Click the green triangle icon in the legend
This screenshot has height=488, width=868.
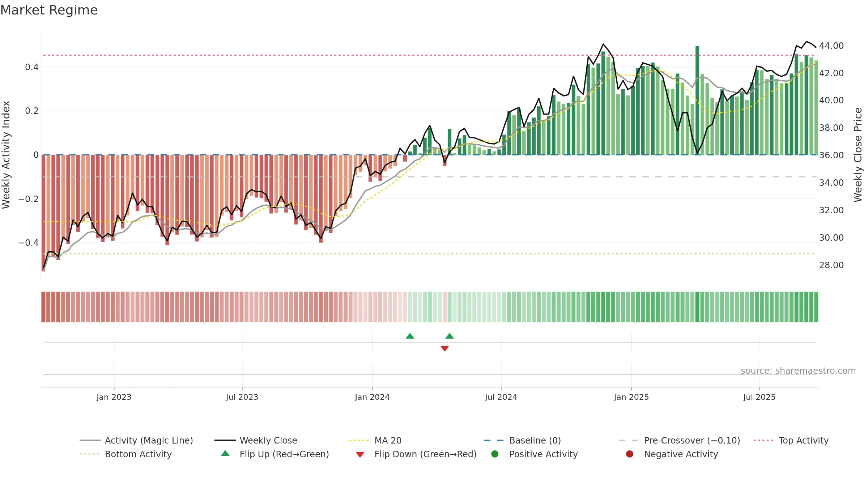tap(225, 453)
